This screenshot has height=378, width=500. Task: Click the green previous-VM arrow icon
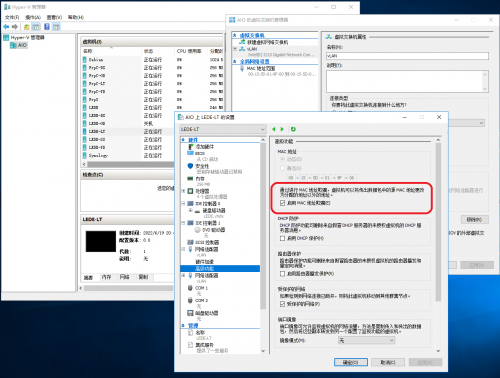click(x=274, y=129)
